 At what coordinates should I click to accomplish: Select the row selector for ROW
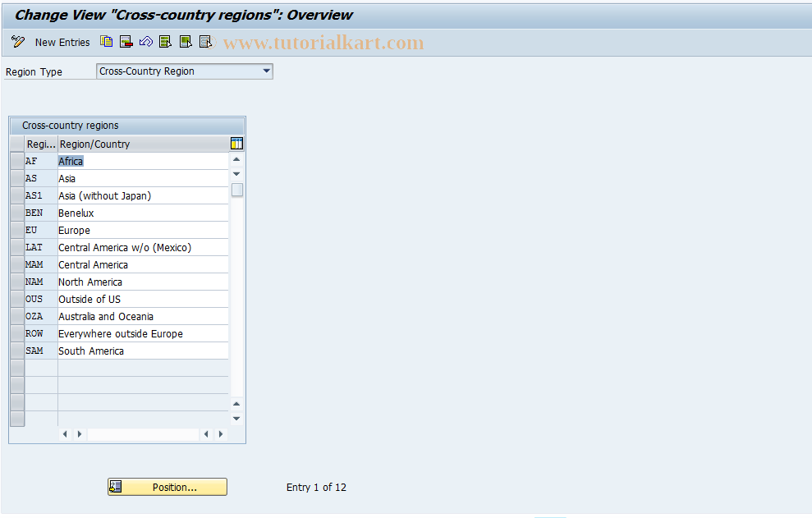(17, 333)
